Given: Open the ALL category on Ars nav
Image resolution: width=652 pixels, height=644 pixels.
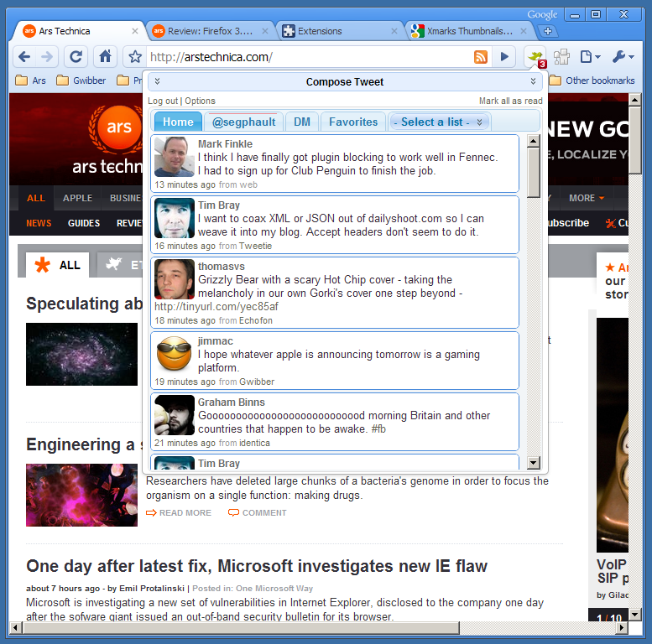Looking at the screenshot, I should [x=36, y=198].
